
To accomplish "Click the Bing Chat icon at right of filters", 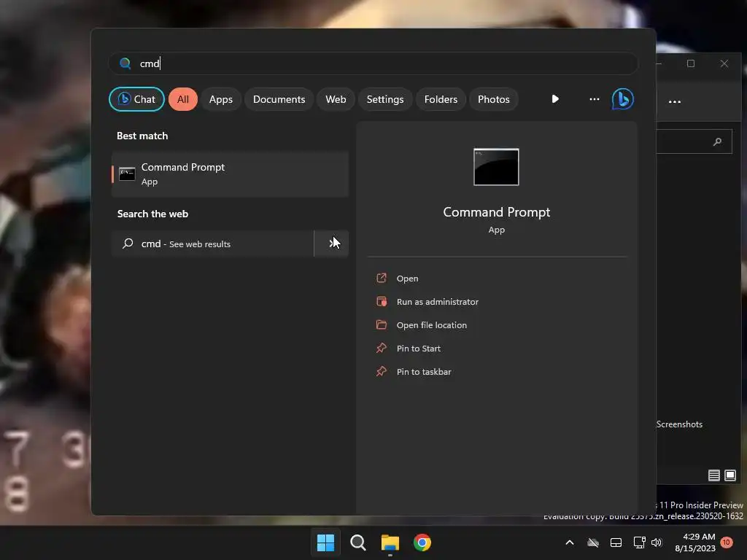I will (623, 99).
